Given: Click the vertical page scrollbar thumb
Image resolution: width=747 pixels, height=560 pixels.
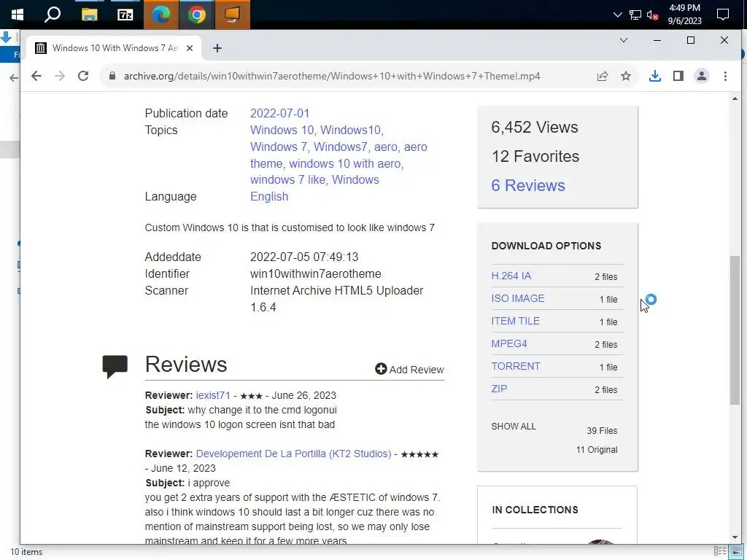Looking at the screenshot, I should [x=735, y=330].
